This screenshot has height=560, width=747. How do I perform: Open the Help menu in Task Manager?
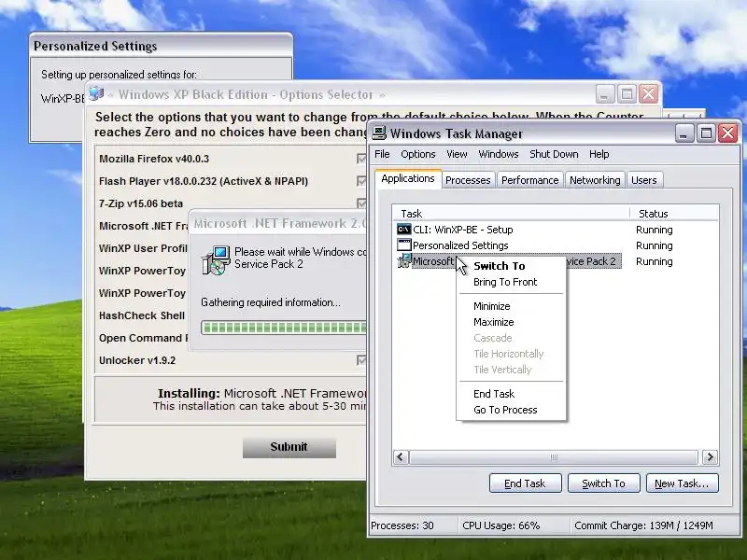coord(599,154)
